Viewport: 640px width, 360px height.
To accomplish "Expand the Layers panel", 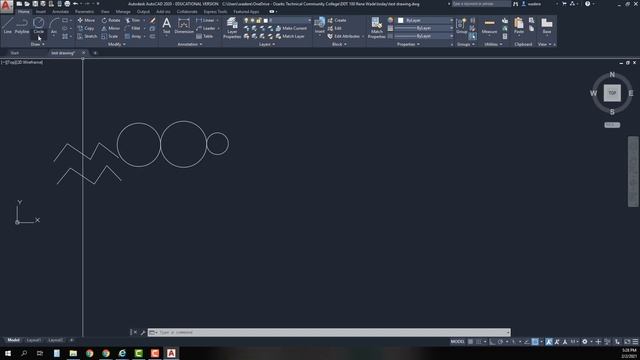I will pos(267,44).
